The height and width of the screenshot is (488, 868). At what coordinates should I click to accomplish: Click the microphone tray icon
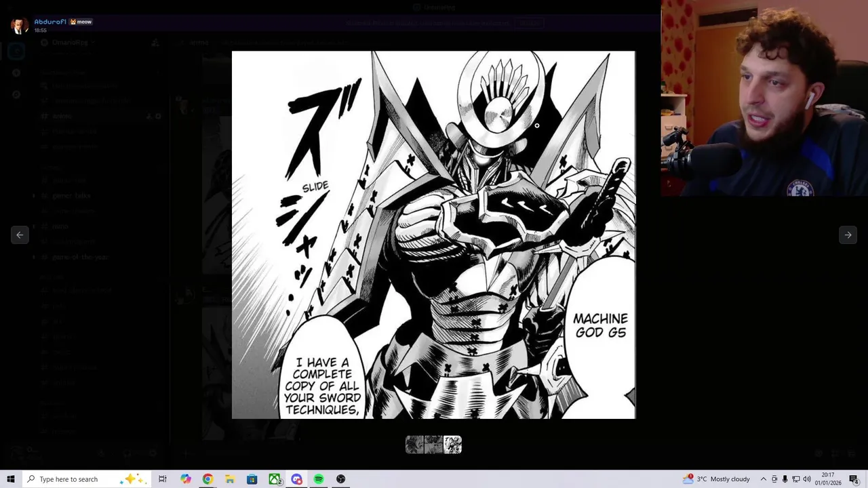[x=785, y=479]
